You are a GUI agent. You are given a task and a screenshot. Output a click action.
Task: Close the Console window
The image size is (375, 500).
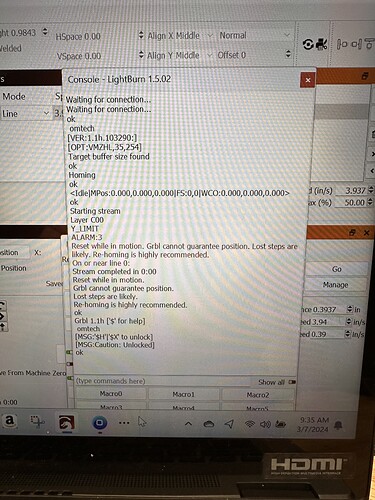[308, 80]
